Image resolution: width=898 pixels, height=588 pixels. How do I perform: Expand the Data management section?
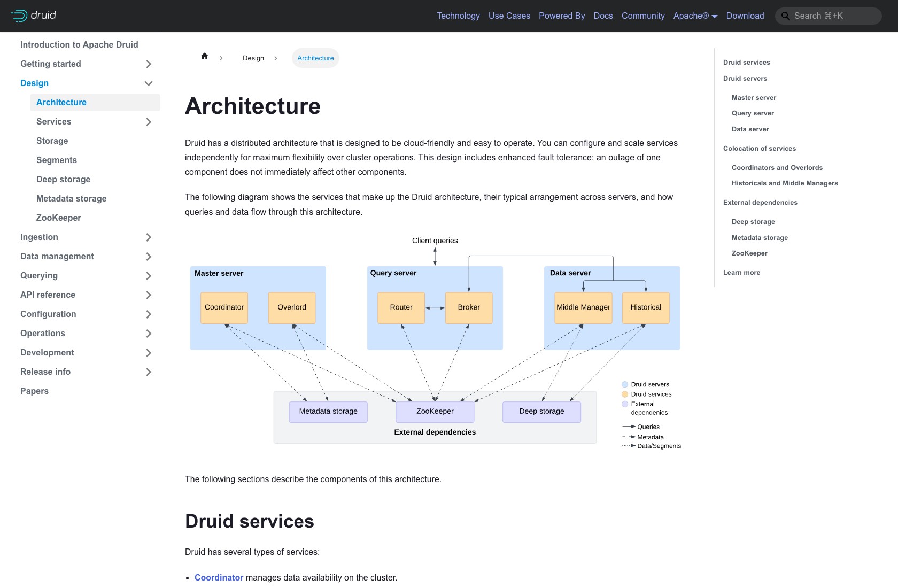[x=149, y=257]
